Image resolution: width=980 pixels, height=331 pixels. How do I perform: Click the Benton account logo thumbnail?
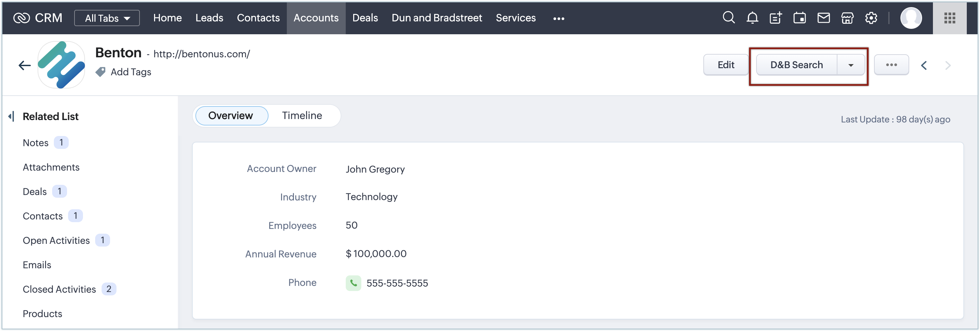click(x=61, y=65)
